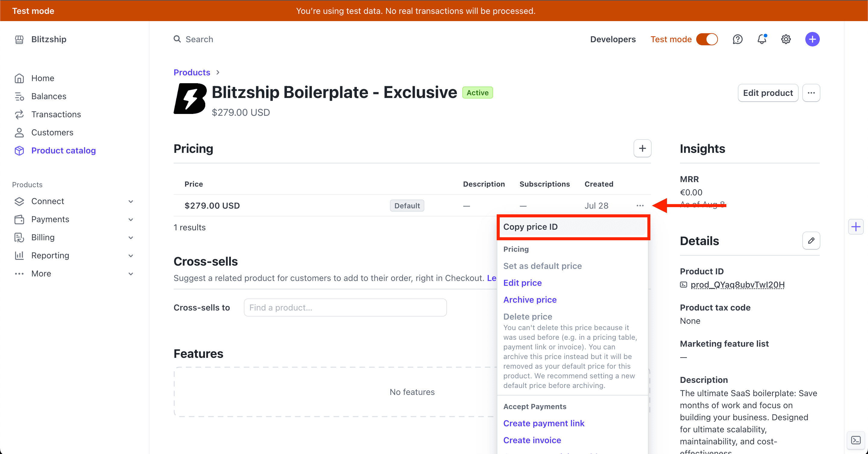
Task: Select Archive price menu option
Action: pos(530,299)
